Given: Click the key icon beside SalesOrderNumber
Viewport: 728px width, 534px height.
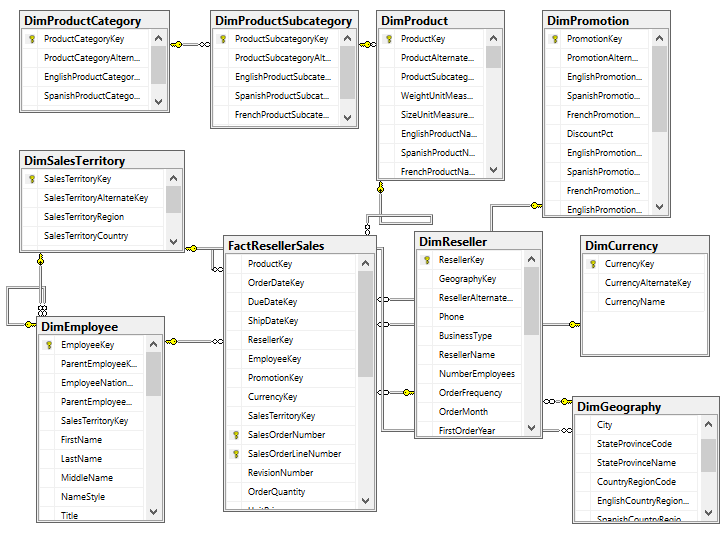Looking at the screenshot, I should [236, 435].
